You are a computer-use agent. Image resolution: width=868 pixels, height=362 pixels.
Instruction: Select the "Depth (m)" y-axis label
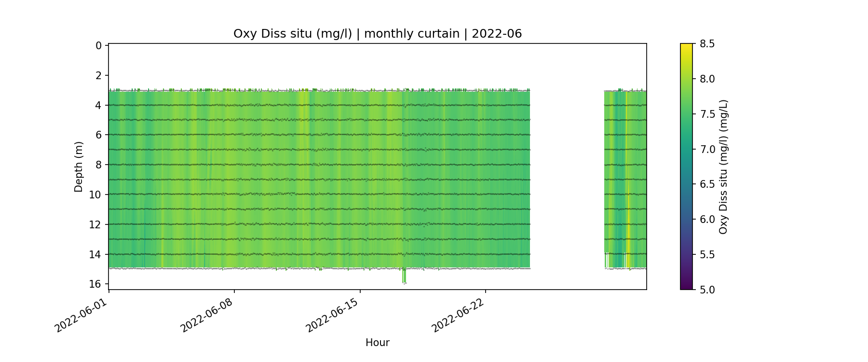(x=79, y=167)
